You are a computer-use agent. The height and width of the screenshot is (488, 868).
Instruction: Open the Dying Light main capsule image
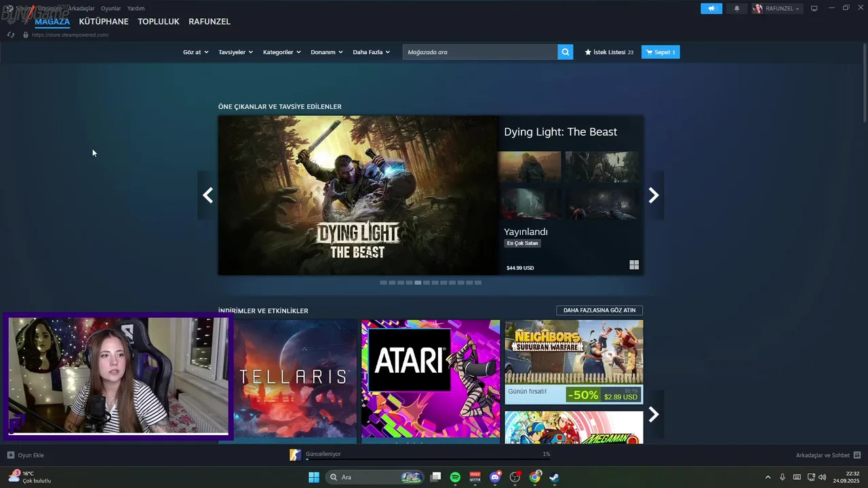pyautogui.click(x=358, y=195)
